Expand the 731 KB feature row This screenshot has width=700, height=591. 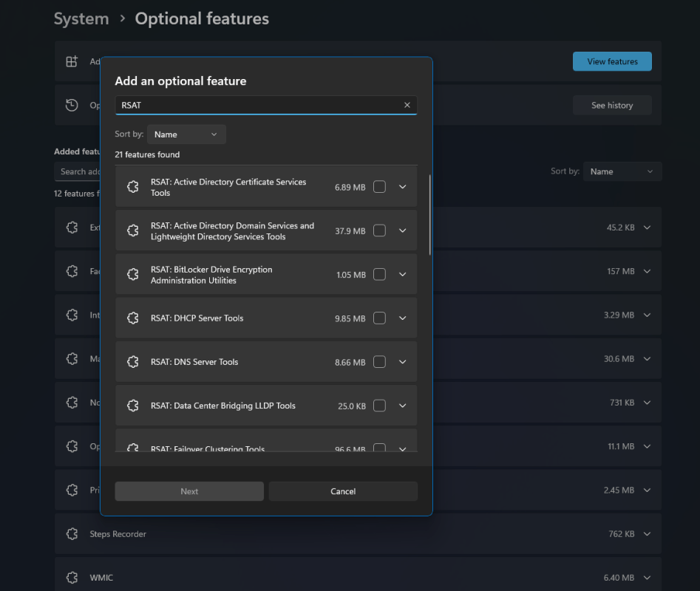647,403
